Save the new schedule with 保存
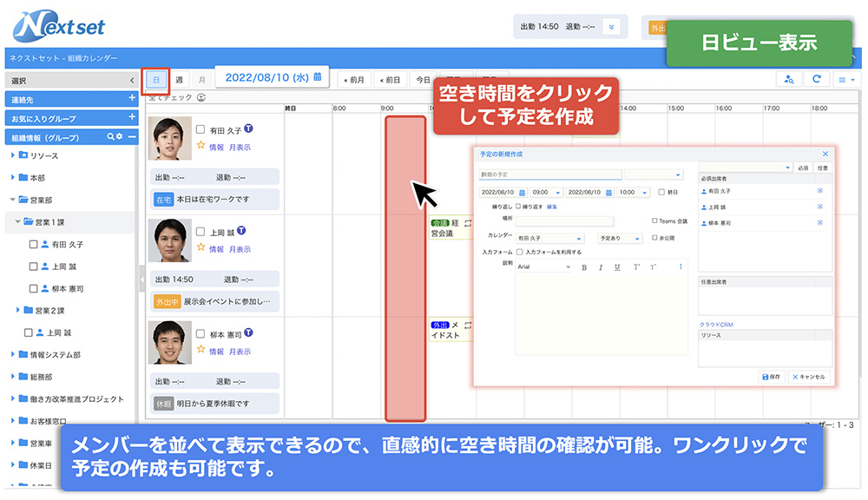 (x=771, y=377)
